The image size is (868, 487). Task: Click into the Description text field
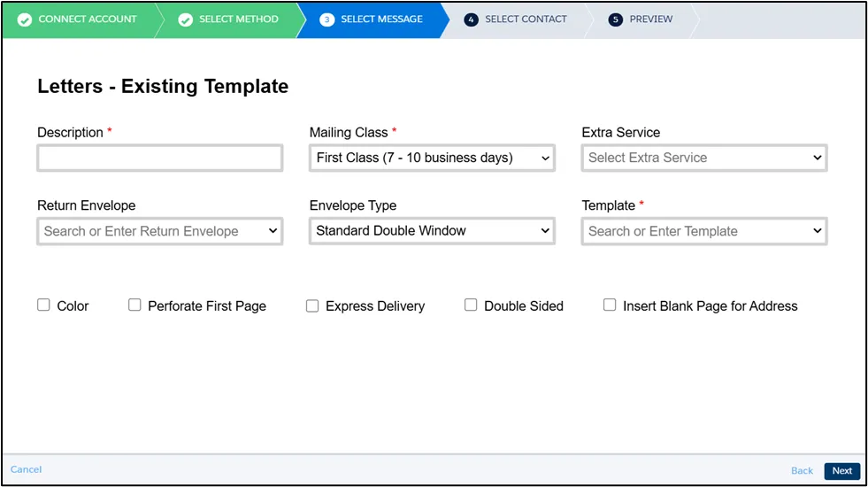click(x=160, y=158)
